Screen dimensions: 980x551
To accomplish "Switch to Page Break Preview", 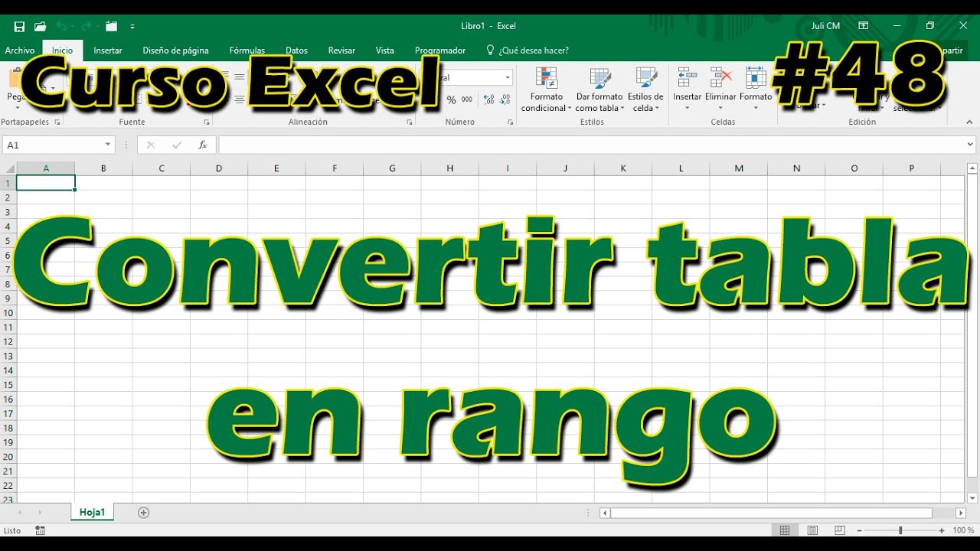I will [840, 530].
